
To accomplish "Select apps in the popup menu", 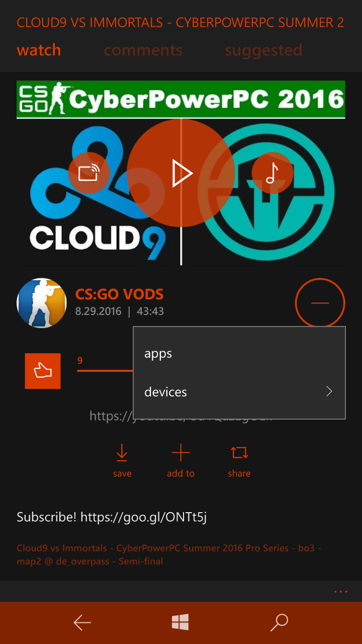I will click(158, 354).
